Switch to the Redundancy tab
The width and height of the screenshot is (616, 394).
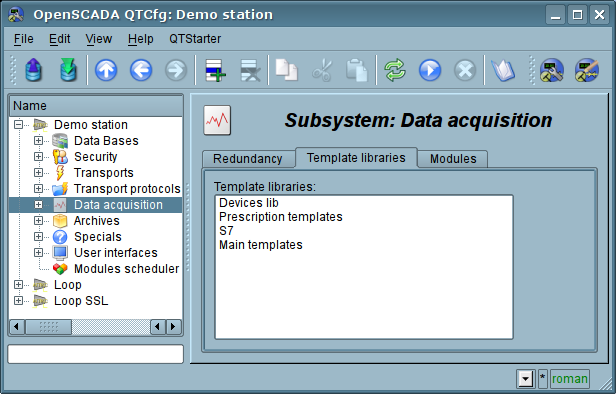pos(248,159)
